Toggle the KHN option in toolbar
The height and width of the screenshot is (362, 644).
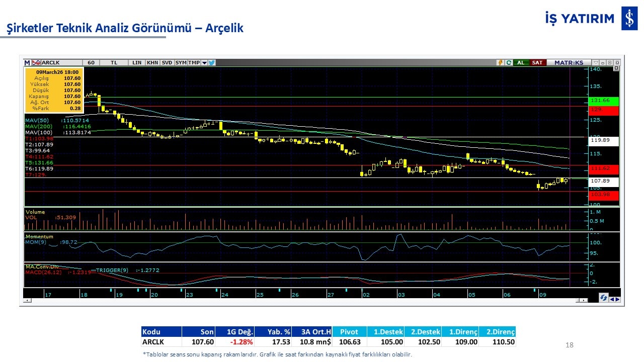tap(152, 63)
